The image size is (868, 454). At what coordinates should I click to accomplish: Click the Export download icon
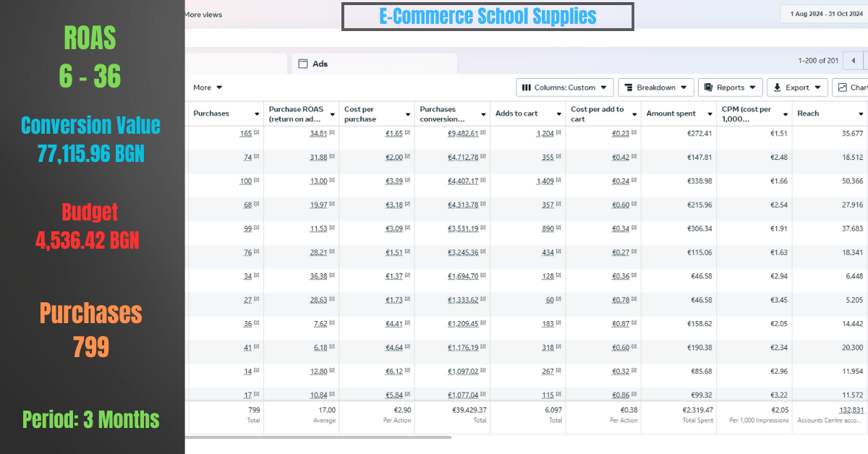pyautogui.click(x=778, y=87)
